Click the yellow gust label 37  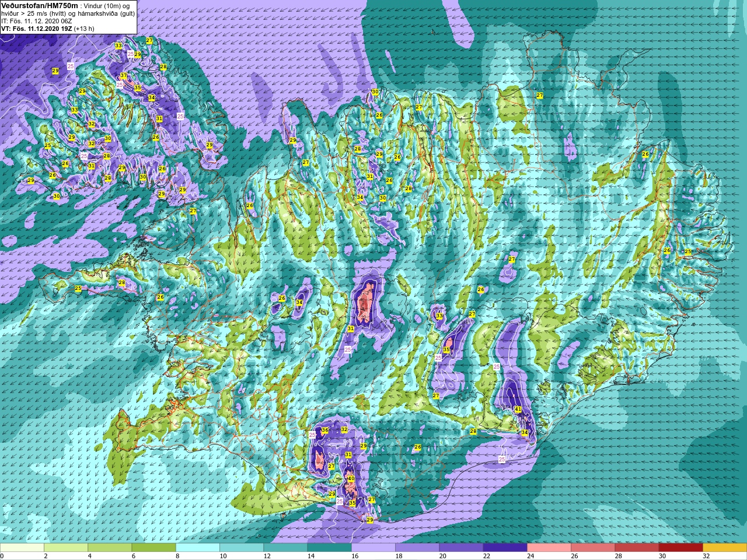click(x=123, y=76)
